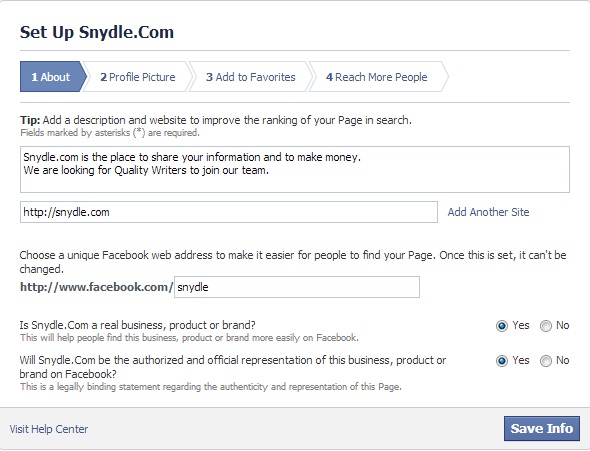Click the 'legally binding statement' note text
The image size is (590, 451).
tap(211, 387)
